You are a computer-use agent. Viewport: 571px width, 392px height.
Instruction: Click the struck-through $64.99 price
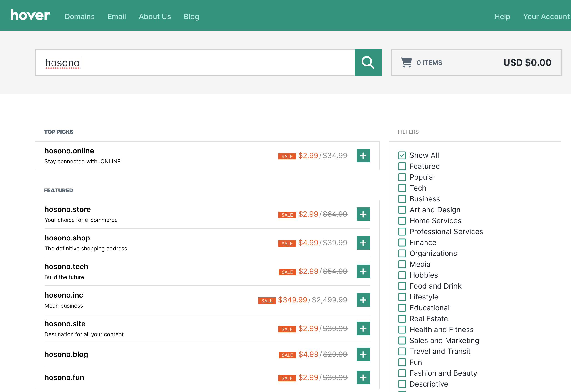click(335, 214)
